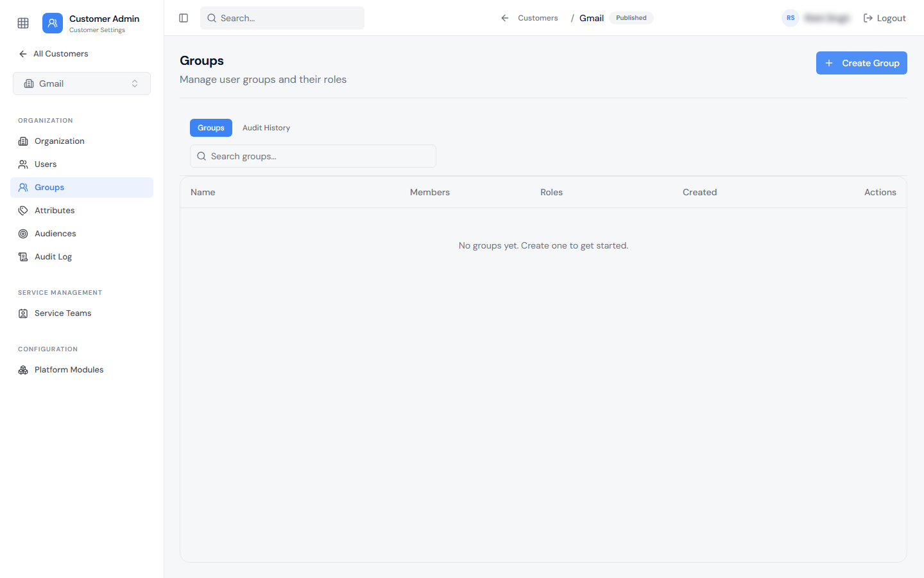Image resolution: width=924 pixels, height=578 pixels.
Task: Open Organization page in the sidebar
Action: tap(81, 141)
